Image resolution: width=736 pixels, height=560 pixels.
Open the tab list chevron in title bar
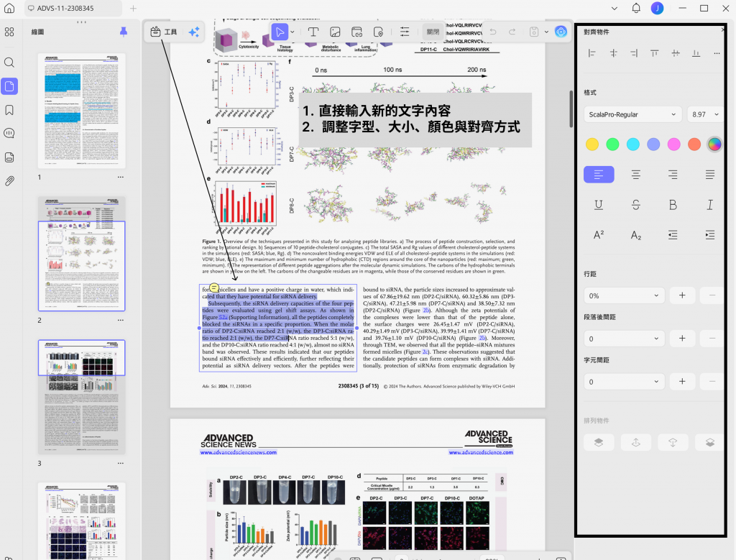pyautogui.click(x=615, y=8)
